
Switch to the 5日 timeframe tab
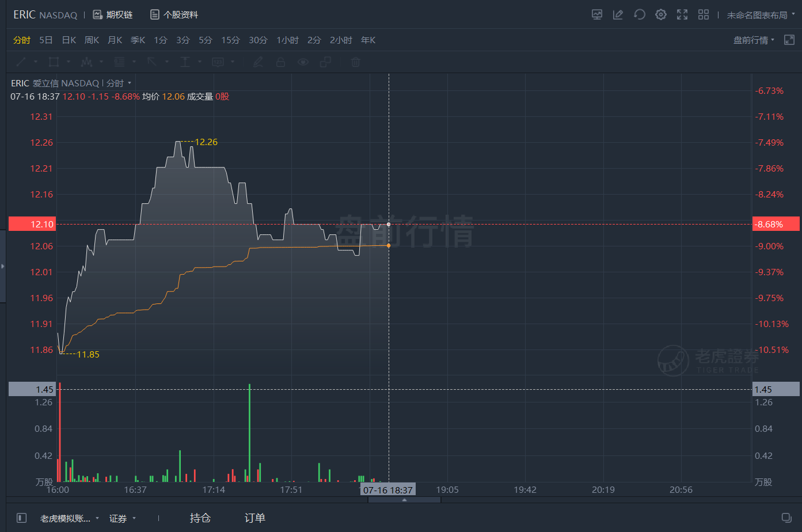click(x=46, y=40)
